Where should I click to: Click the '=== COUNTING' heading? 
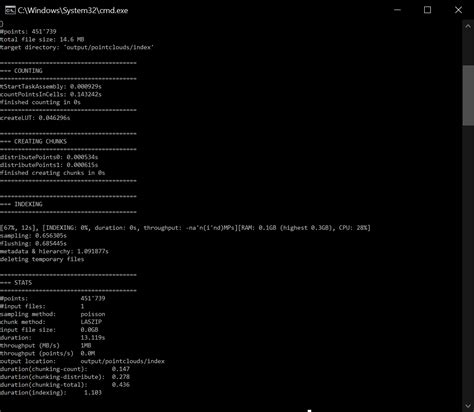tap(21, 71)
